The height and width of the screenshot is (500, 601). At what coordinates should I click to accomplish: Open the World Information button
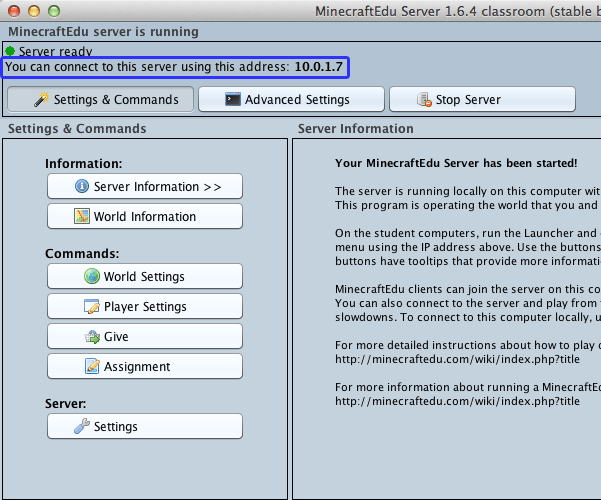[x=145, y=216]
